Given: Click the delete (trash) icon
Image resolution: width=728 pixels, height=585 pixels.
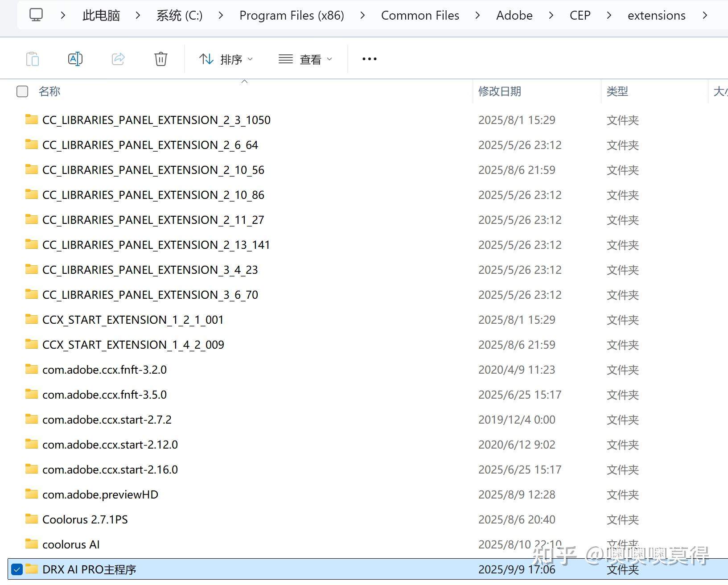Looking at the screenshot, I should click(x=160, y=58).
